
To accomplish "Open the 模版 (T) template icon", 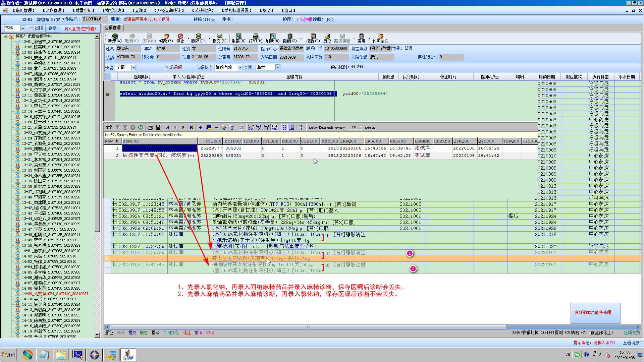I will tap(313, 36).
